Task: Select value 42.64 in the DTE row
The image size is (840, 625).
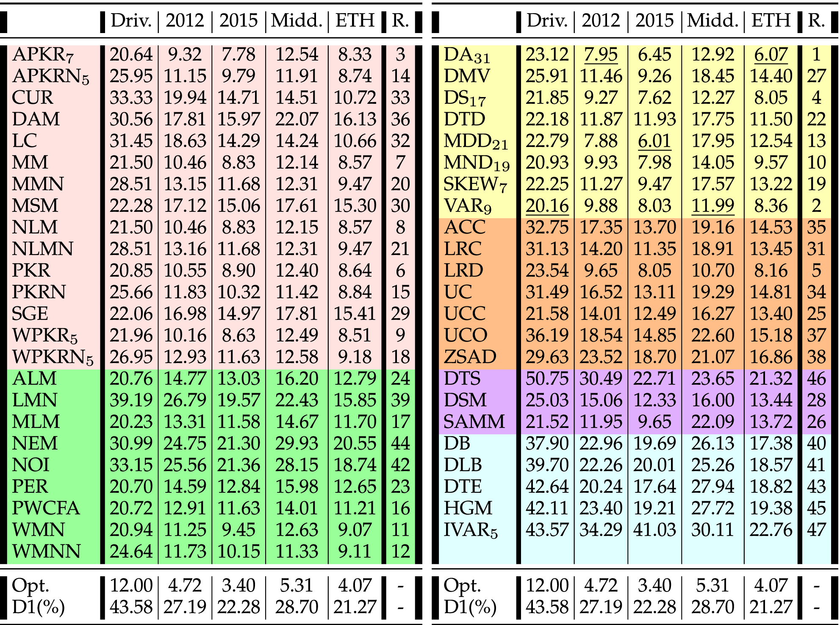Action: [547, 486]
